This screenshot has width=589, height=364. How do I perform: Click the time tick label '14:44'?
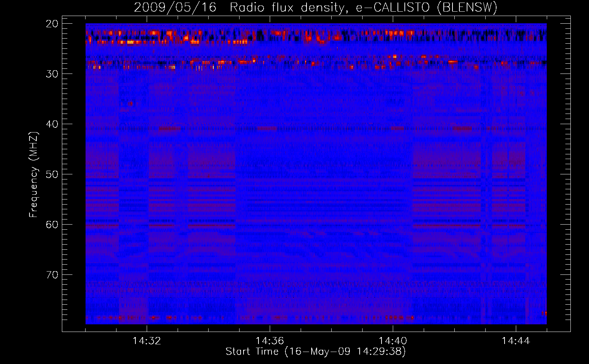point(516,341)
